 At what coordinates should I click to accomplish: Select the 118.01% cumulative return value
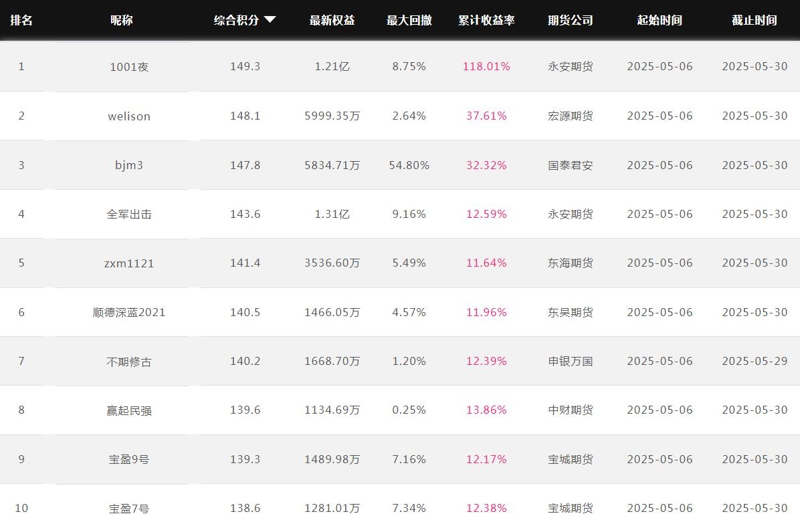coord(486,66)
